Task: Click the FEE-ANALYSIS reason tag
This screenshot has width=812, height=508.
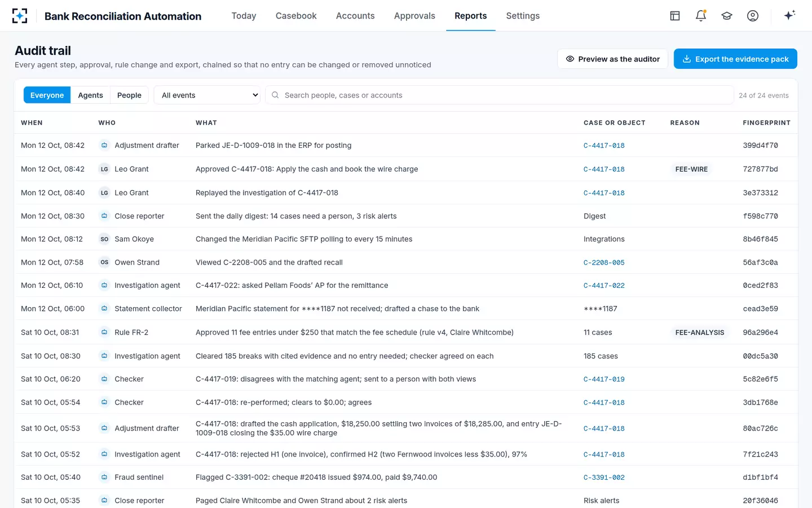Action: tap(700, 332)
